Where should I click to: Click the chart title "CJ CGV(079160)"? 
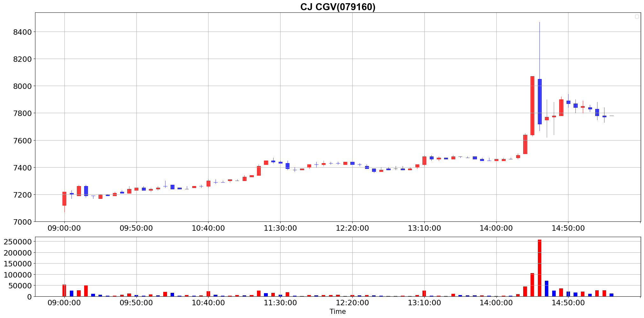pos(338,7)
